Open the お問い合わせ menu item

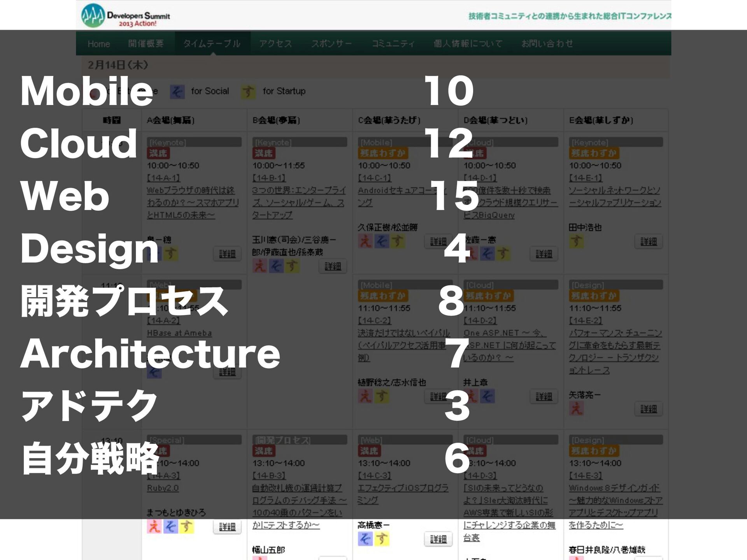pyautogui.click(x=547, y=44)
